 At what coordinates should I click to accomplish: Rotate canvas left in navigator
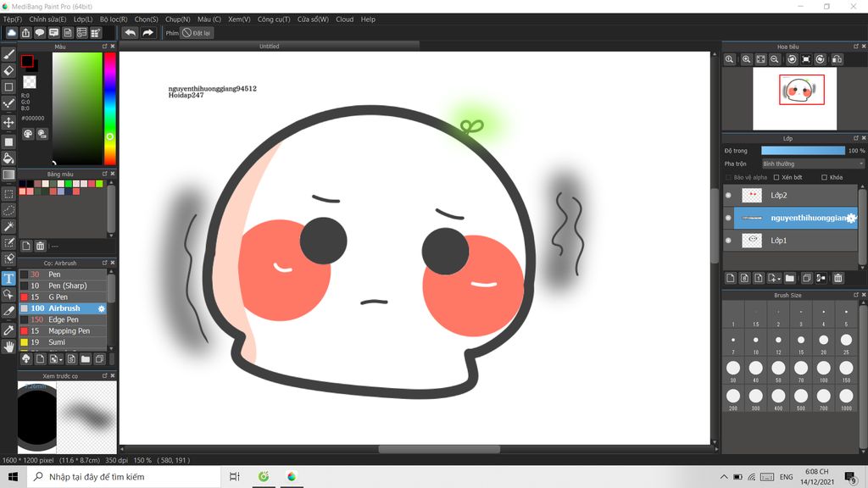[792, 59]
